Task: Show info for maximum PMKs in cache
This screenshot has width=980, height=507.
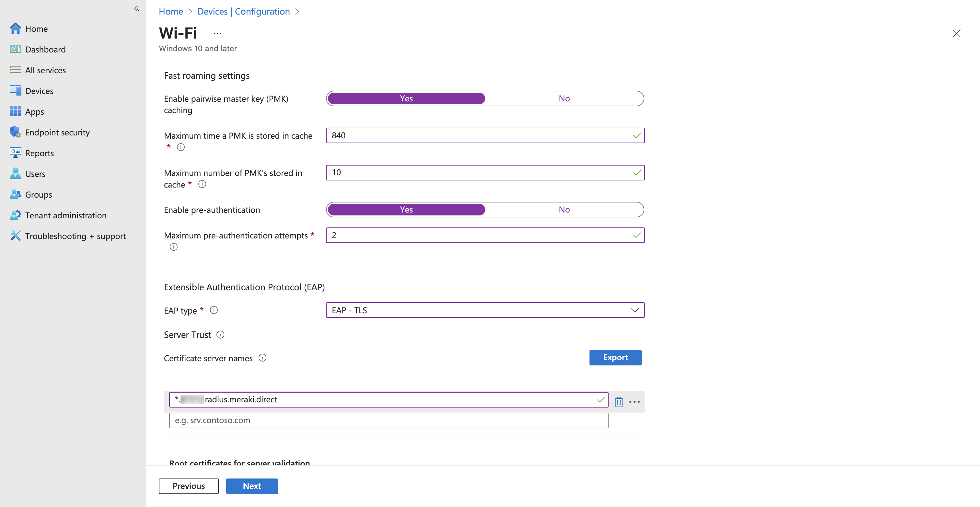Action: pyautogui.click(x=203, y=184)
